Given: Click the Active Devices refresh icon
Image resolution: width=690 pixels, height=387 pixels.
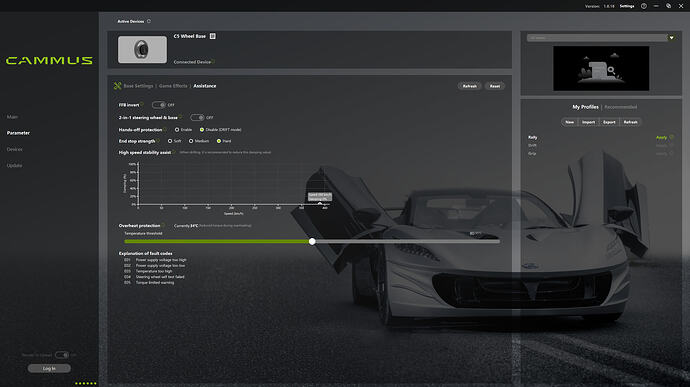Looking at the screenshot, I should [149, 21].
